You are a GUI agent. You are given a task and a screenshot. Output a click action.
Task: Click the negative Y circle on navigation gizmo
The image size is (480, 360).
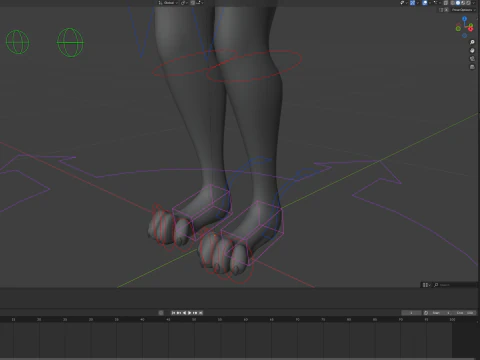458,29
